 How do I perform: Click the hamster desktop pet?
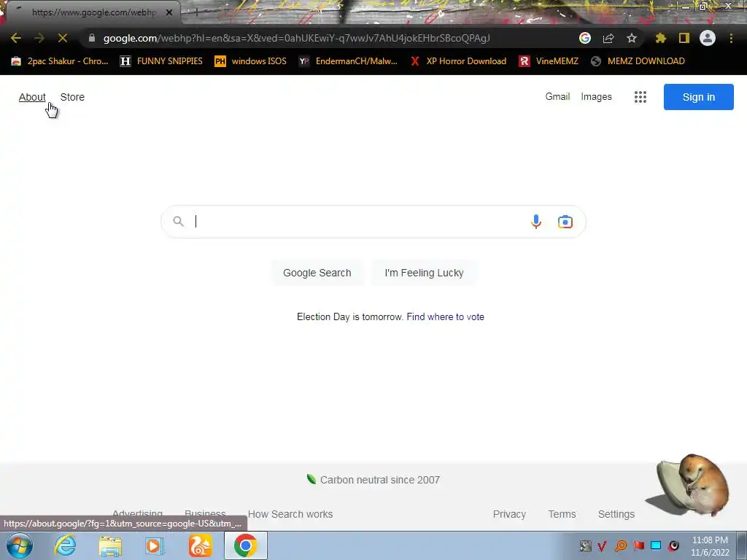[688, 486]
